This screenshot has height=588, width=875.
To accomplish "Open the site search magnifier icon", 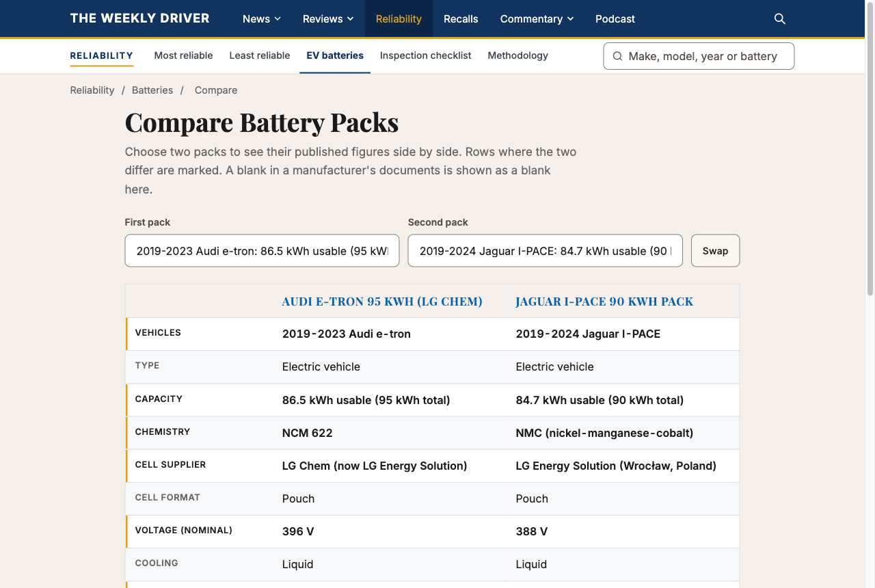I will pos(780,18).
